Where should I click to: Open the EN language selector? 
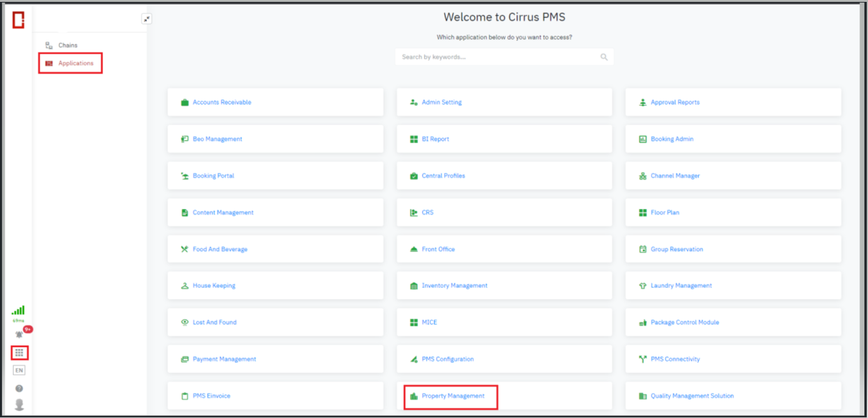point(19,371)
